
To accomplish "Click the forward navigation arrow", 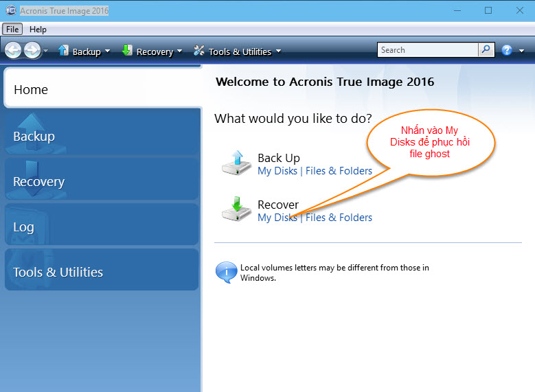I will pyautogui.click(x=33, y=51).
